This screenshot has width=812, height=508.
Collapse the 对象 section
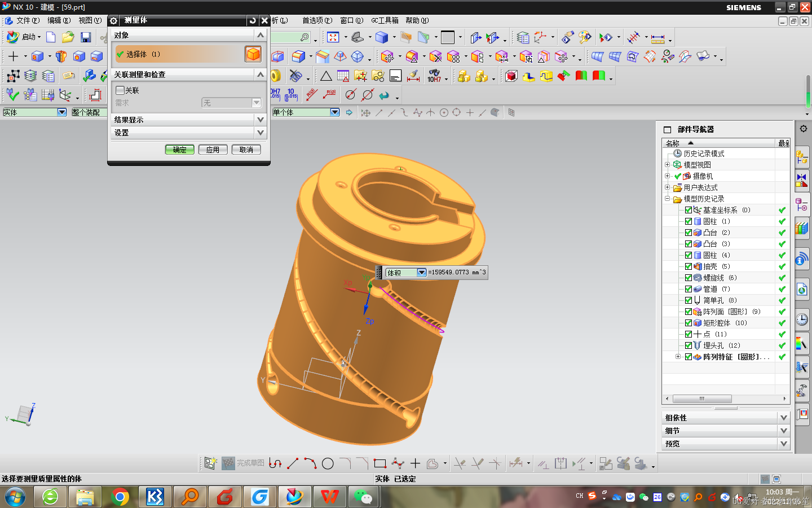260,35
